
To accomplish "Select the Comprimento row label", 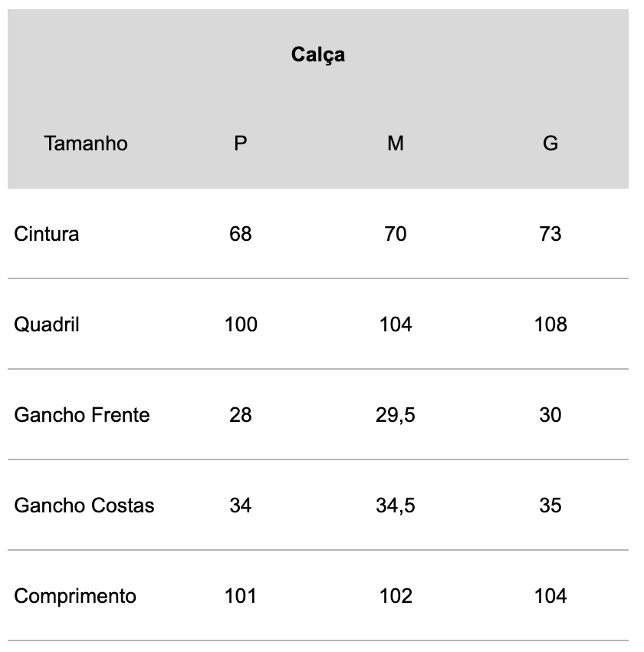I will pyautogui.click(x=75, y=596).
